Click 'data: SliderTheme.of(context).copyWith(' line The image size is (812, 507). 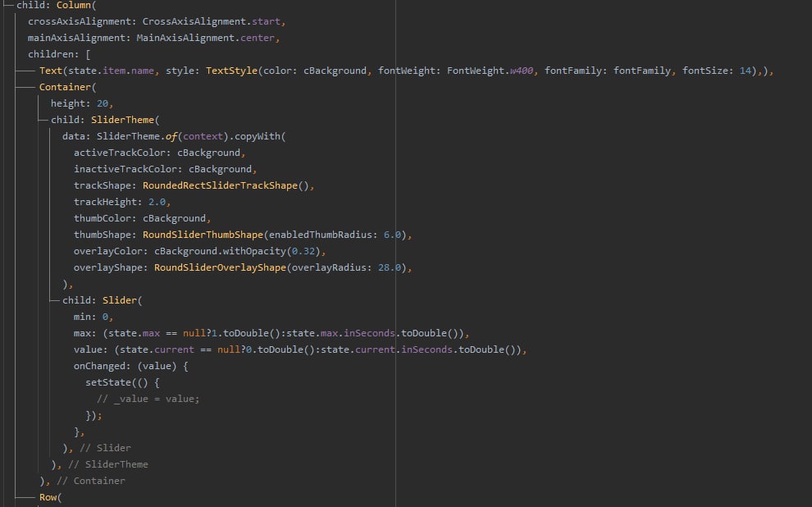pyautogui.click(x=174, y=136)
